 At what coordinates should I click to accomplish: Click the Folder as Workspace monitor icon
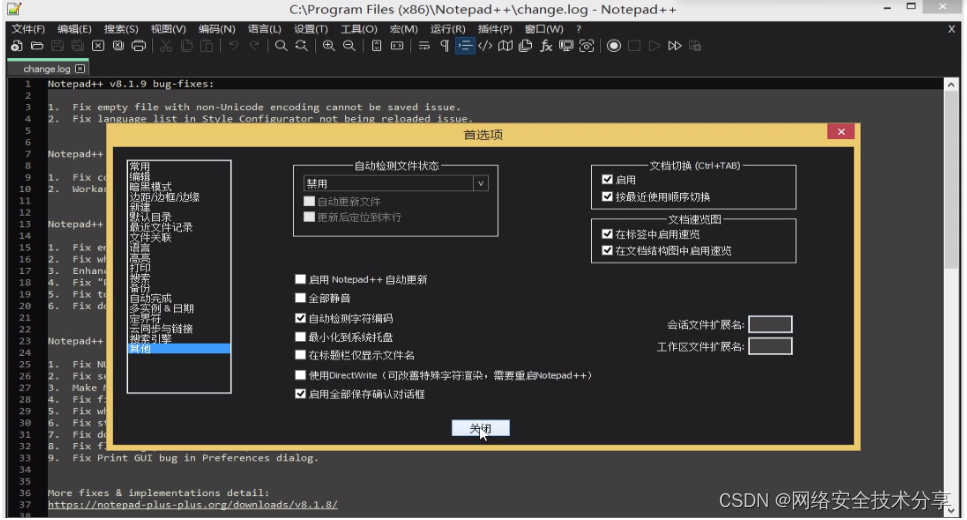pyautogui.click(x=566, y=46)
